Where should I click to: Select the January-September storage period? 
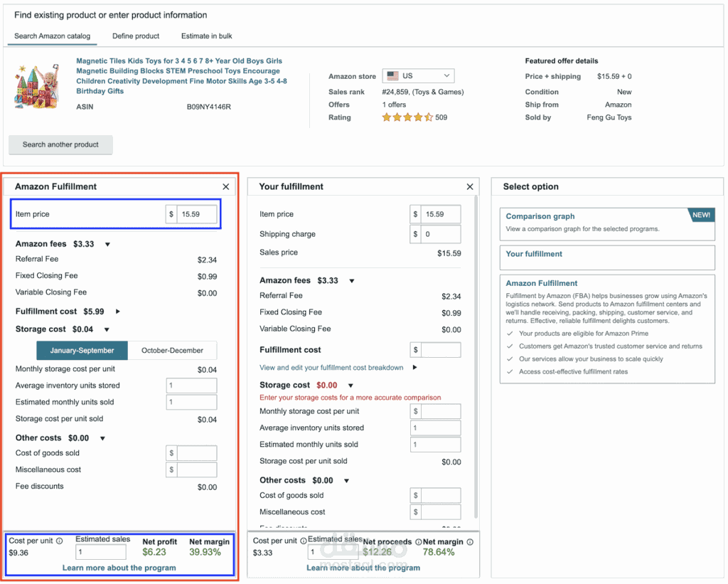click(82, 350)
